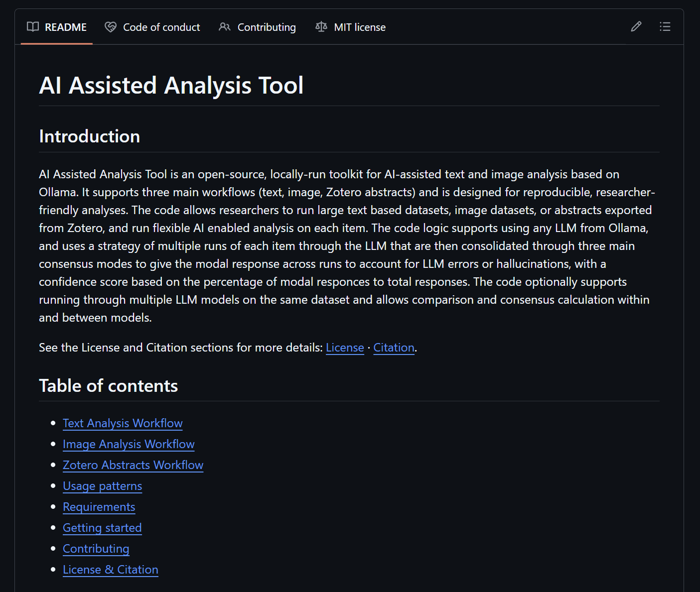This screenshot has height=592, width=700.
Task: Click the people icon next to Contributing
Action: [x=224, y=27]
